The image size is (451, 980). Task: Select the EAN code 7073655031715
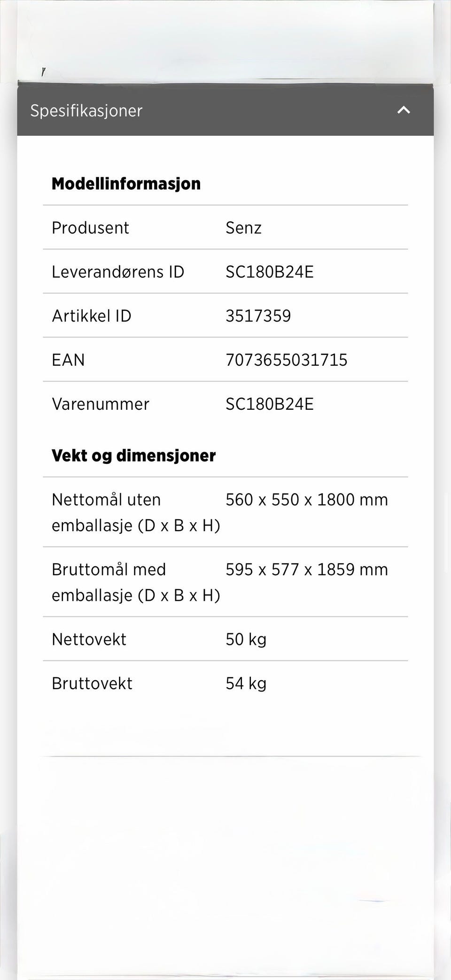coord(287,360)
